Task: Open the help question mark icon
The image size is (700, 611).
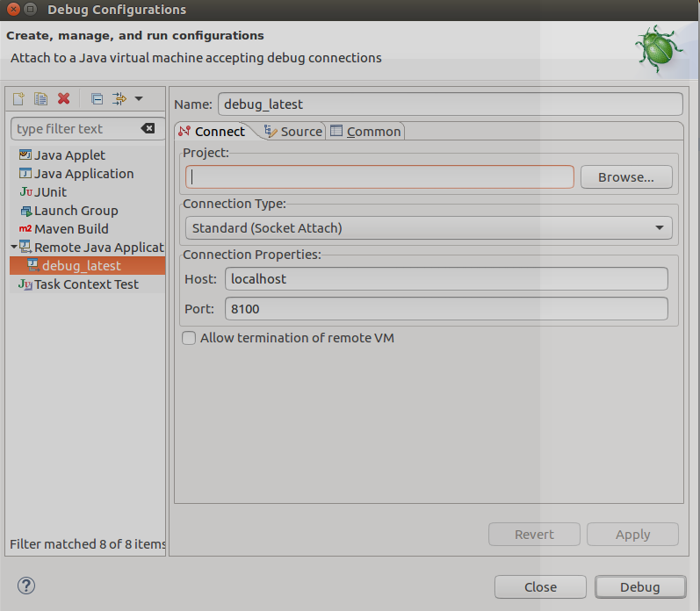Action: point(25,586)
